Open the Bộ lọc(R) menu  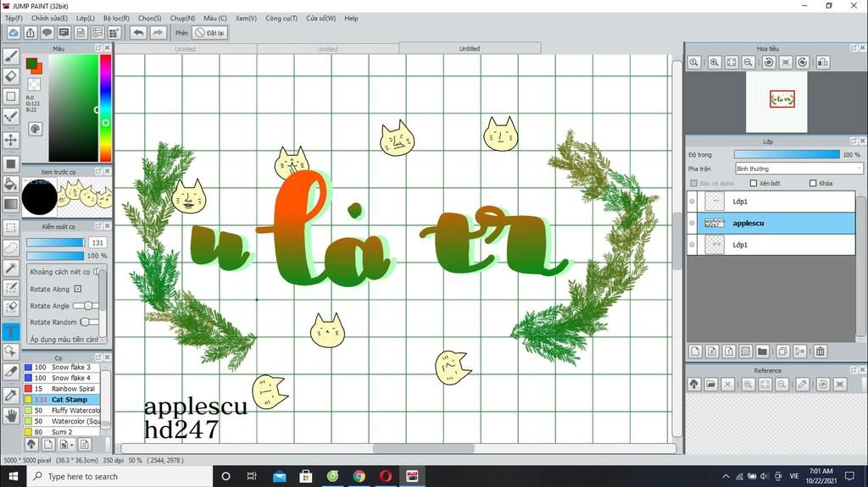pos(116,19)
